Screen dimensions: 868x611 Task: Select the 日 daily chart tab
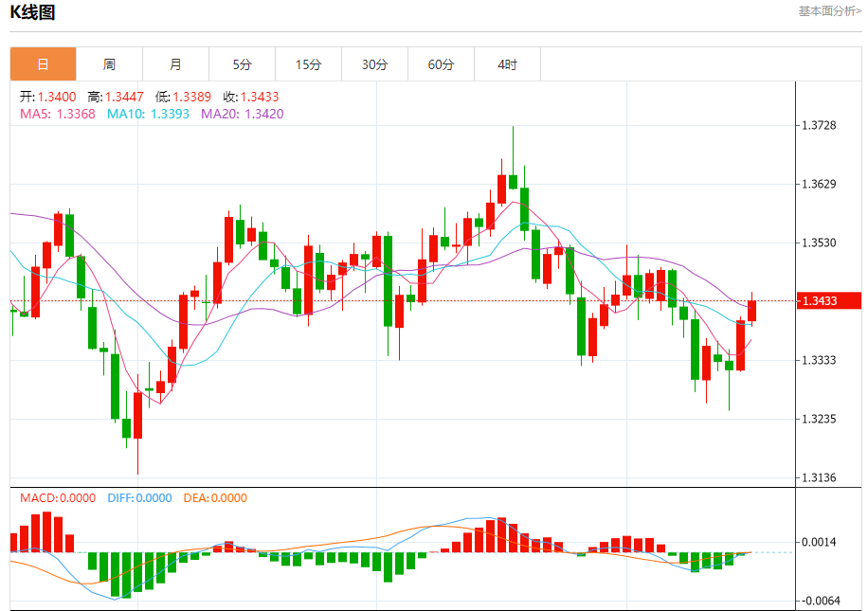point(44,64)
